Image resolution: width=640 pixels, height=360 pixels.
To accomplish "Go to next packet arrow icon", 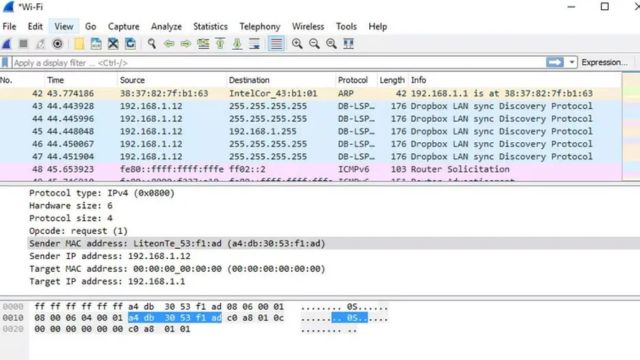I will point(186,44).
